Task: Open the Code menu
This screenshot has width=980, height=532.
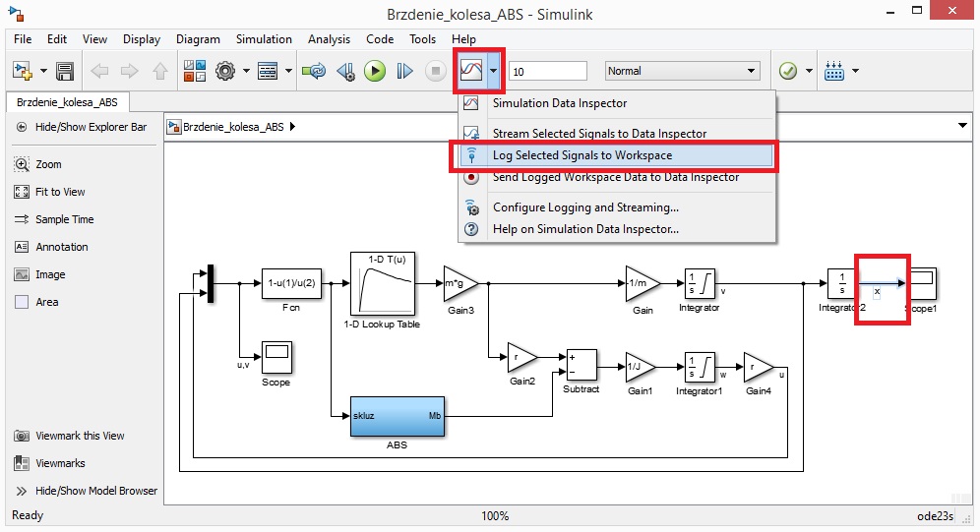Action: click(380, 38)
